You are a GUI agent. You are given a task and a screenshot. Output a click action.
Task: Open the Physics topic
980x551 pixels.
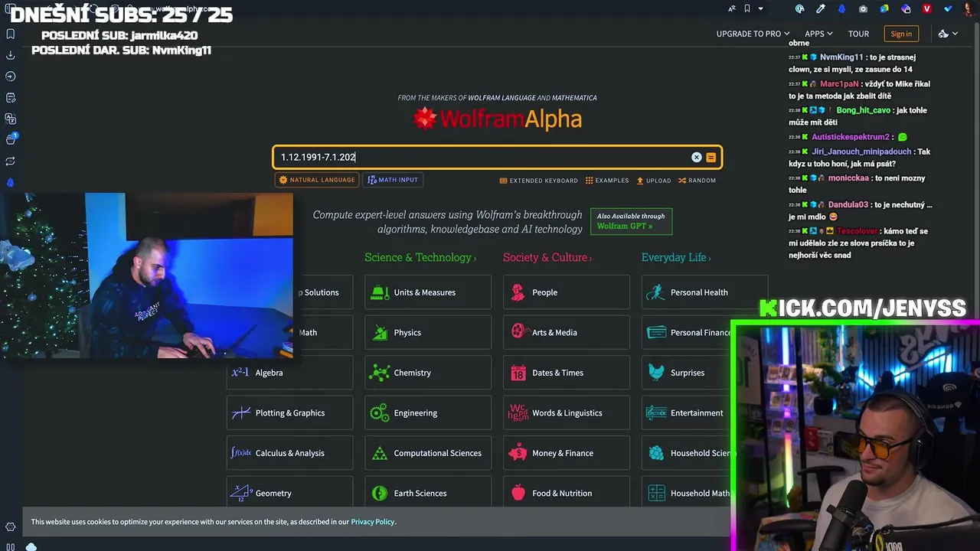click(x=428, y=333)
